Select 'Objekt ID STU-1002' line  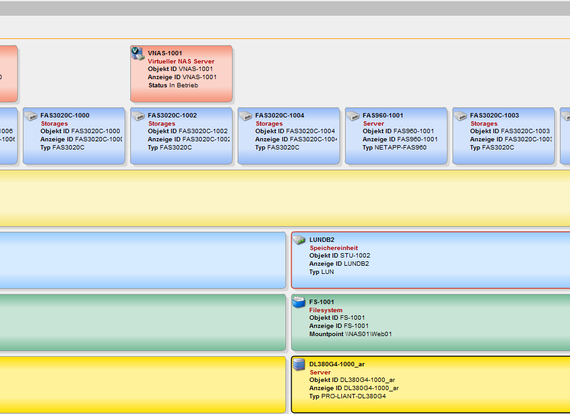click(x=340, y=256)
